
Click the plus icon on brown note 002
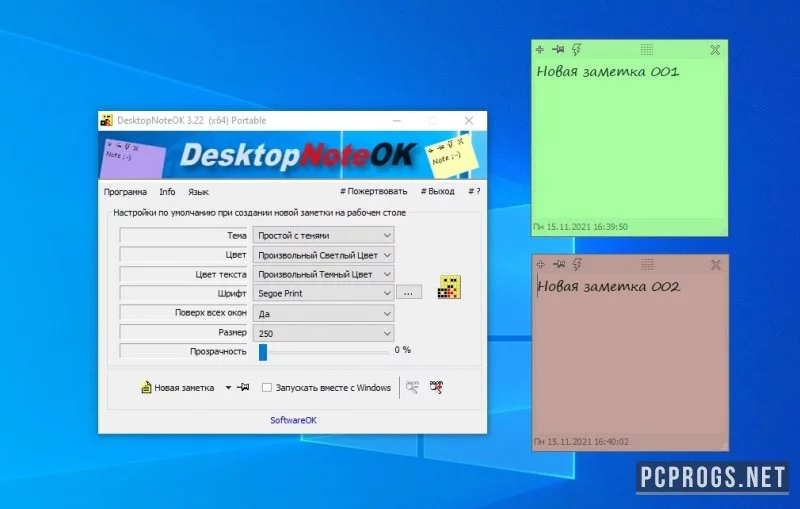point(541,264)
